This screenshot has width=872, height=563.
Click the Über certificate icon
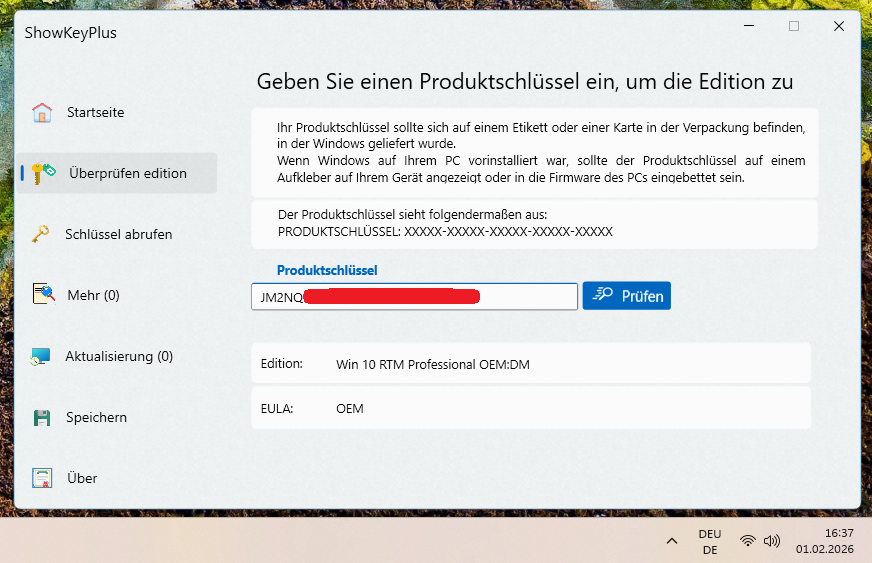[42, 478]
